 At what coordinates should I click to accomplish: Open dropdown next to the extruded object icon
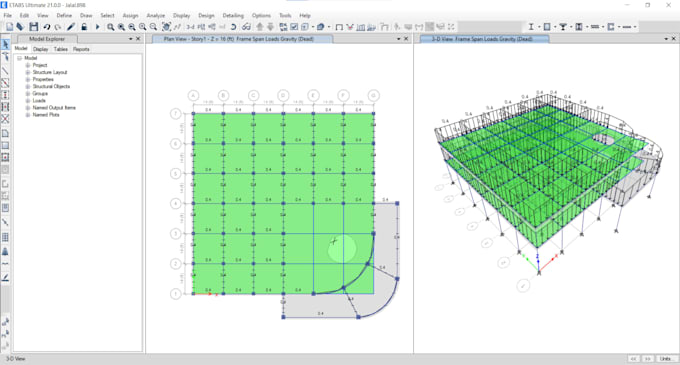coord(329,27)
